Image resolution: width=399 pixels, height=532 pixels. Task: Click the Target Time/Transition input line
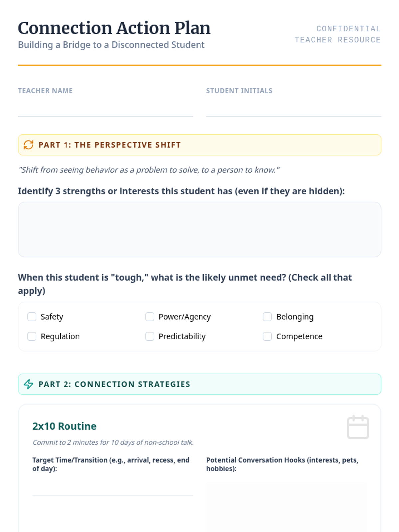tap(112, 488)
